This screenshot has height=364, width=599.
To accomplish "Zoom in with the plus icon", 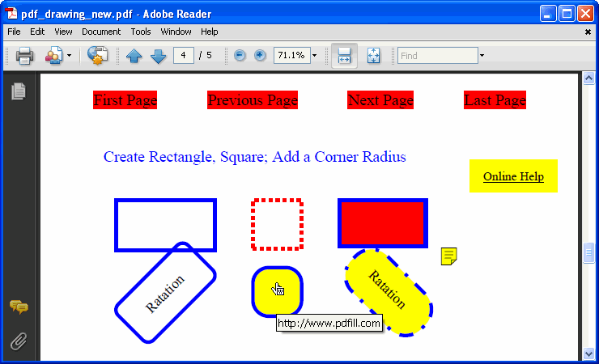I will [260, 56].
